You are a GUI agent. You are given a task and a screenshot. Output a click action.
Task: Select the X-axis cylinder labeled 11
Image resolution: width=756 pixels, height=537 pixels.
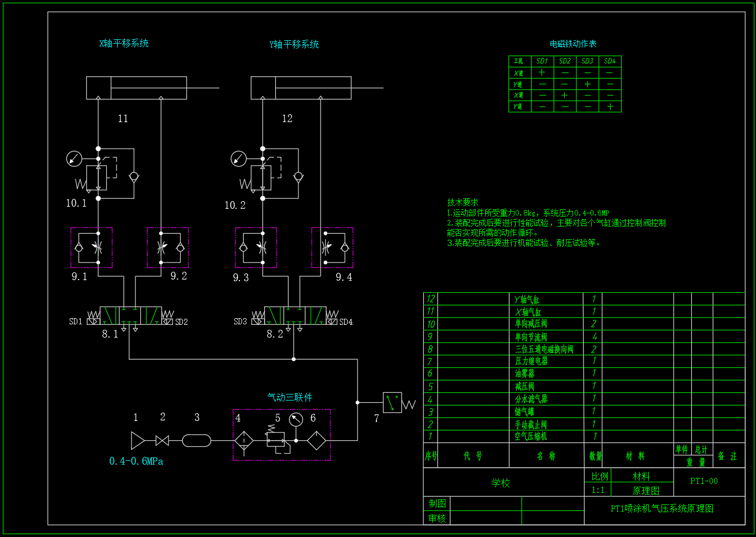coord(136,88)
